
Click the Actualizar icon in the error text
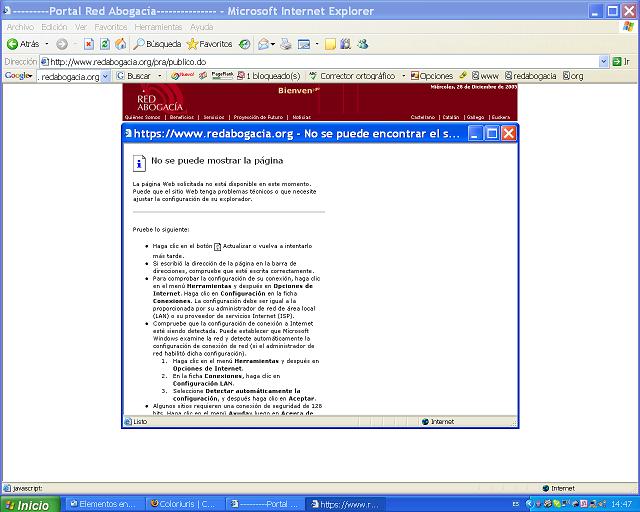[218, 247]
